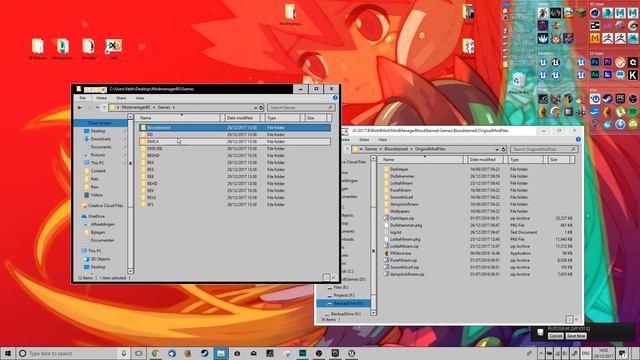Refresh the OriginalModFiles address bar
Viewport: 640px width, 360px height.
(x=503, y=149)
